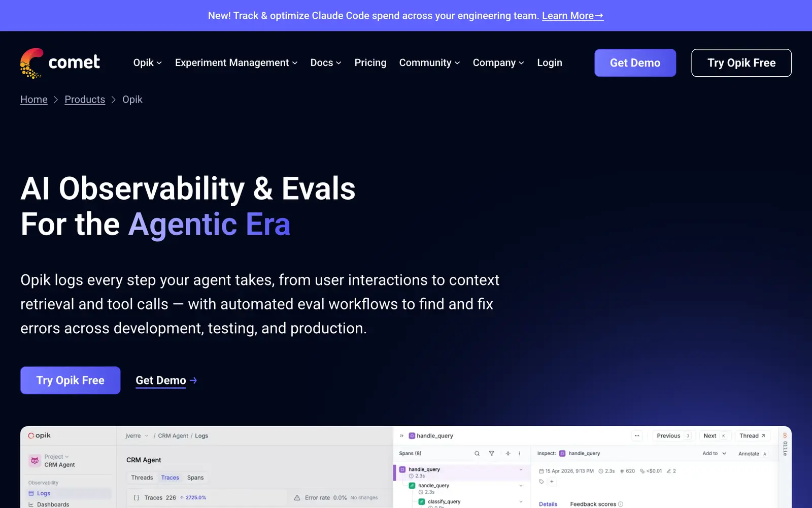The height and width of the screenshot is (508, 812).
Task: Open the Feedback scores tab
Action: [593, 504]
